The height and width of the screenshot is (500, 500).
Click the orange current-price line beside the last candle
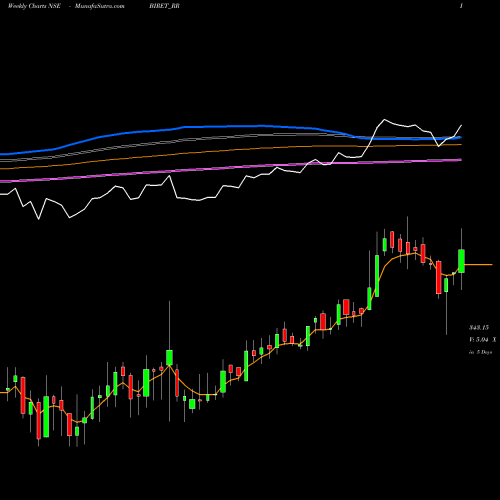pyautogui.click(x=478, y=265)
